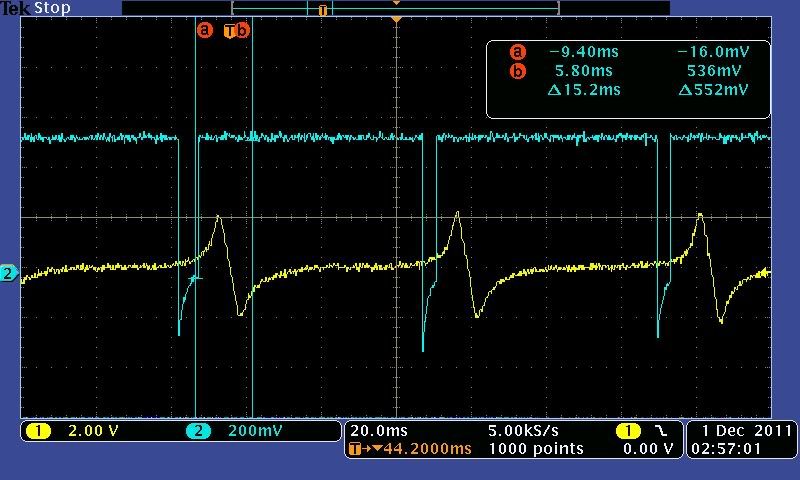Click the yellow channel 1 badge beside 2.00 V
Image resolution: width=800 pixels, height=480 pixels.
pyautogui.click(x=38, y=431)
